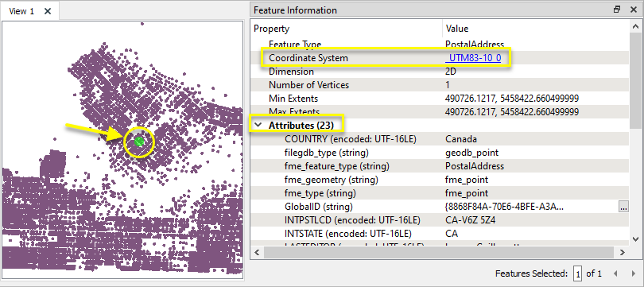Select the Min Extents property row

(x=440, y=99)
